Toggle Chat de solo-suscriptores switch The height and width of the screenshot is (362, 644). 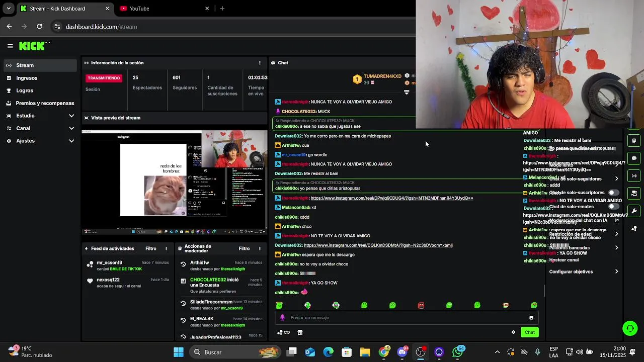click(613, 193)
